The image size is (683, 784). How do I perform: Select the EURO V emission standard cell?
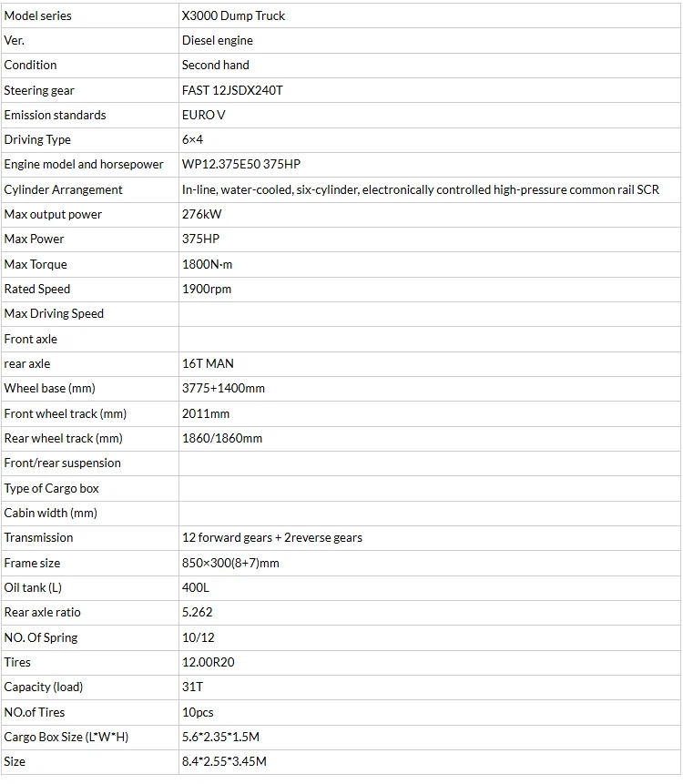click(x=203, y=115)
